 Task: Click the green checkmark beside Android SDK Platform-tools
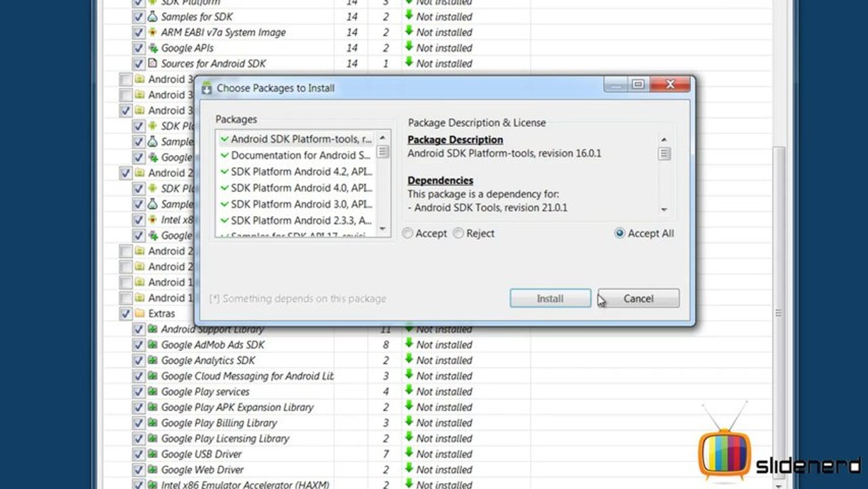[225, 139]
